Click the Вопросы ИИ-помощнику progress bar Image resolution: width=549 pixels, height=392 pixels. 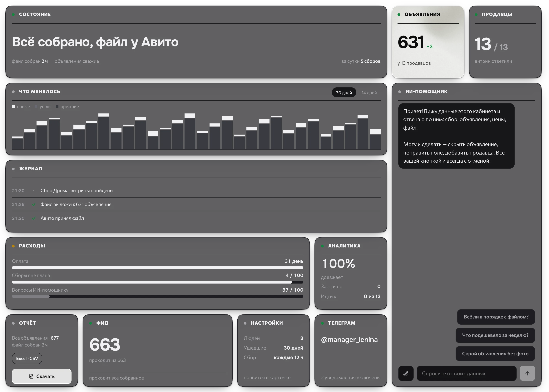tap(158, 296)
